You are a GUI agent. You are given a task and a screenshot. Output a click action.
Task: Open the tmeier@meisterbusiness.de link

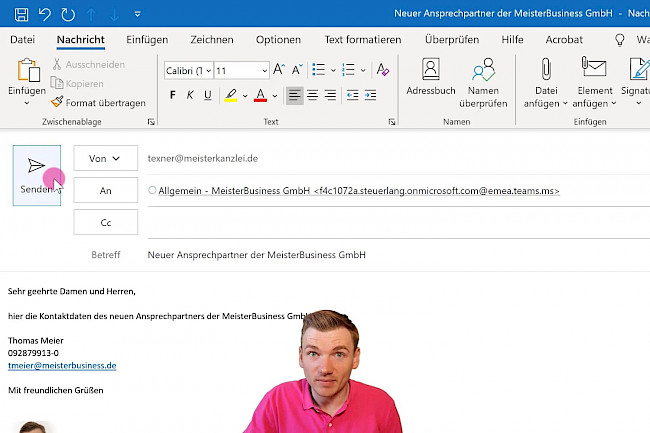[62, 366]
